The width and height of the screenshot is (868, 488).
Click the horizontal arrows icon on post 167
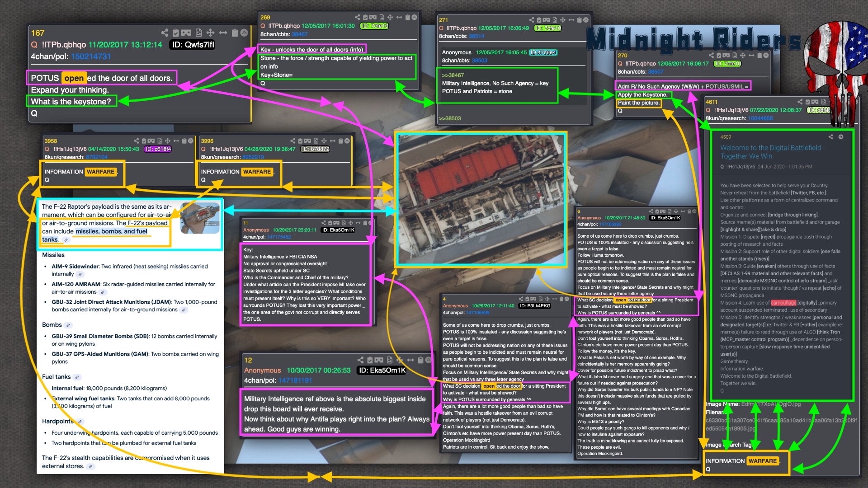pos(223,33)
